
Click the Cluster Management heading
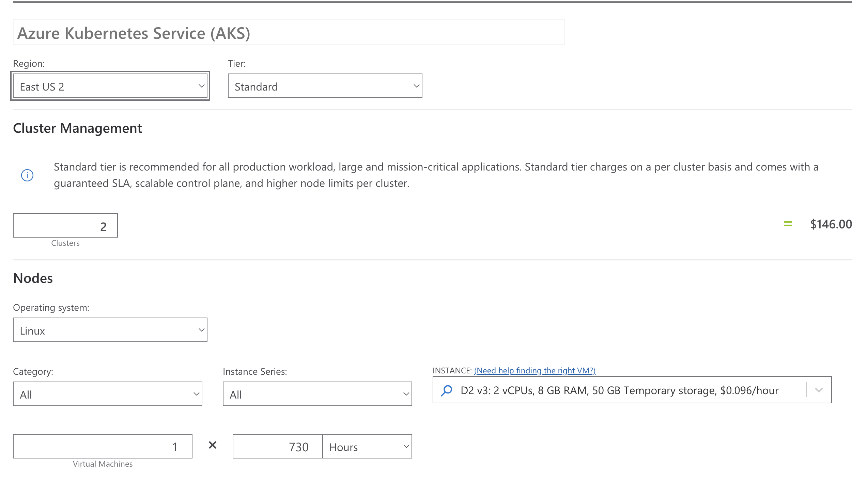pyautogui.click(x=77, y=128)
